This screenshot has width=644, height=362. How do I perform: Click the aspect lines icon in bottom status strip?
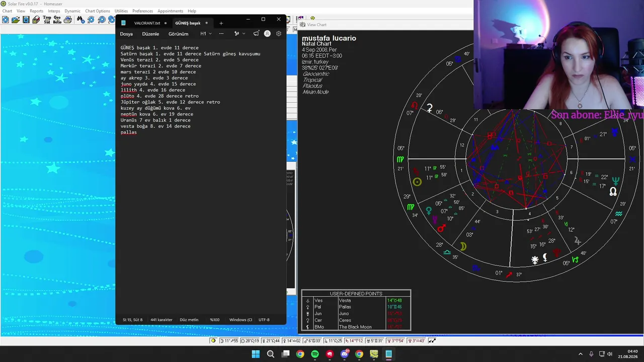pos(432,341)
